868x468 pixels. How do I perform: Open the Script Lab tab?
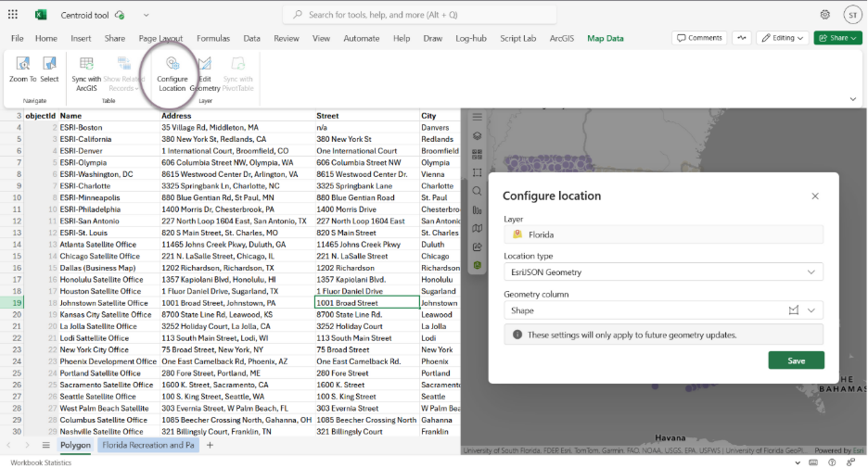click(517, 38)
